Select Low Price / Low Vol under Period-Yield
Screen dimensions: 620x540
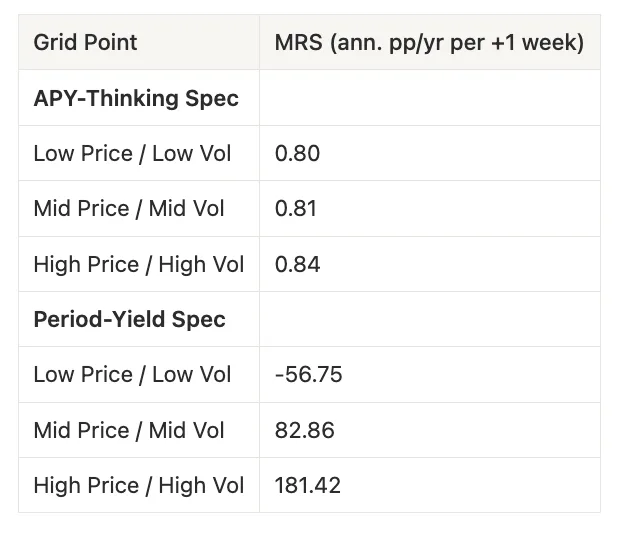click(x=132, y=375)
